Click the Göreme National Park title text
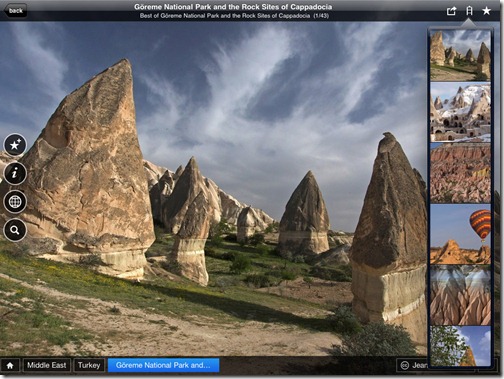 [233, 7]
